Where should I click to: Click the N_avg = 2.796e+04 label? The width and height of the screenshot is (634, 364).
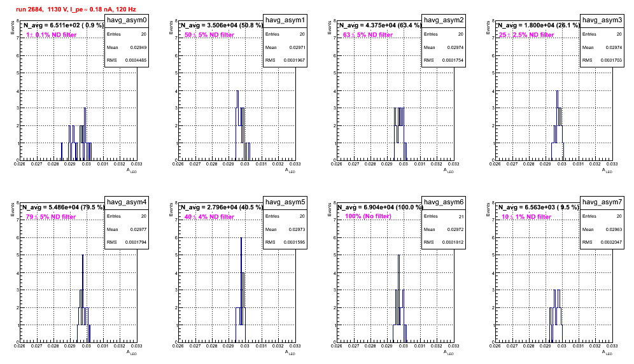[x=222, y=207]
